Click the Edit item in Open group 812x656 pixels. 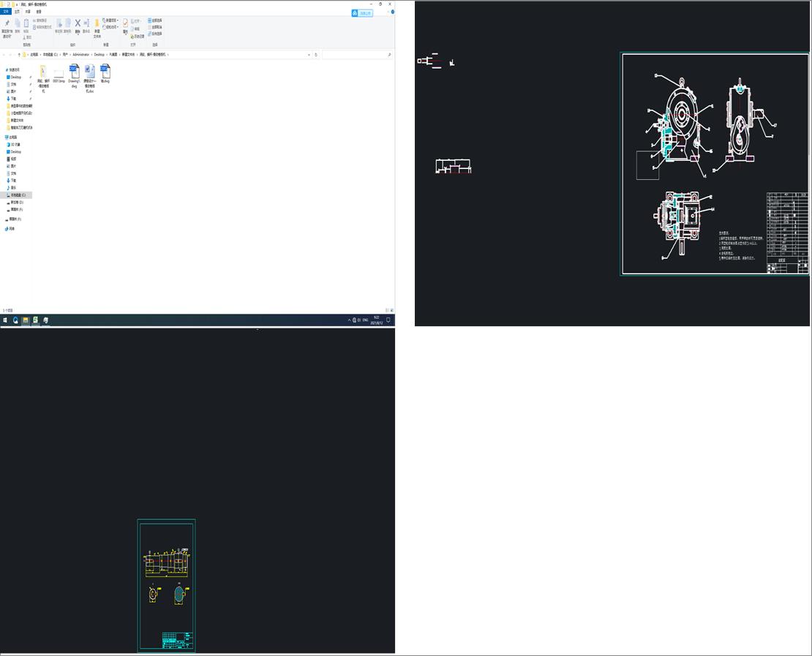(x=135, y=29)
